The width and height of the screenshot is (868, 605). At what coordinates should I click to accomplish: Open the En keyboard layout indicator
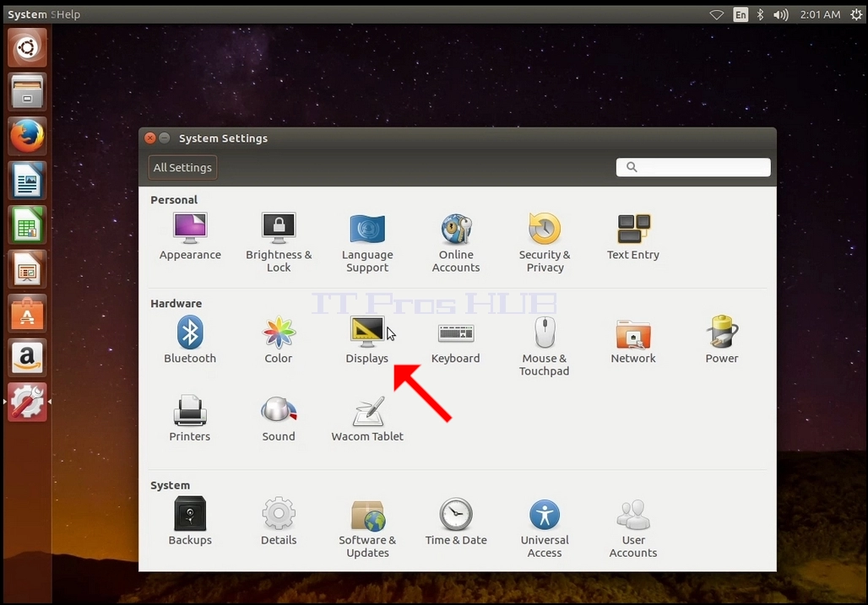point(741,15)
